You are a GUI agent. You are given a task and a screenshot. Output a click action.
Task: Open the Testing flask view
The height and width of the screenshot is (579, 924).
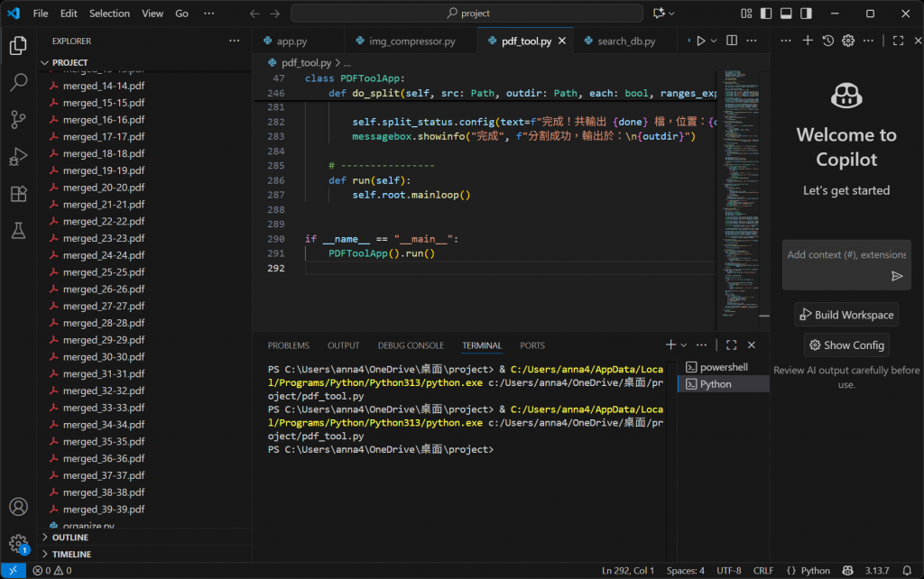click(18, 231)
